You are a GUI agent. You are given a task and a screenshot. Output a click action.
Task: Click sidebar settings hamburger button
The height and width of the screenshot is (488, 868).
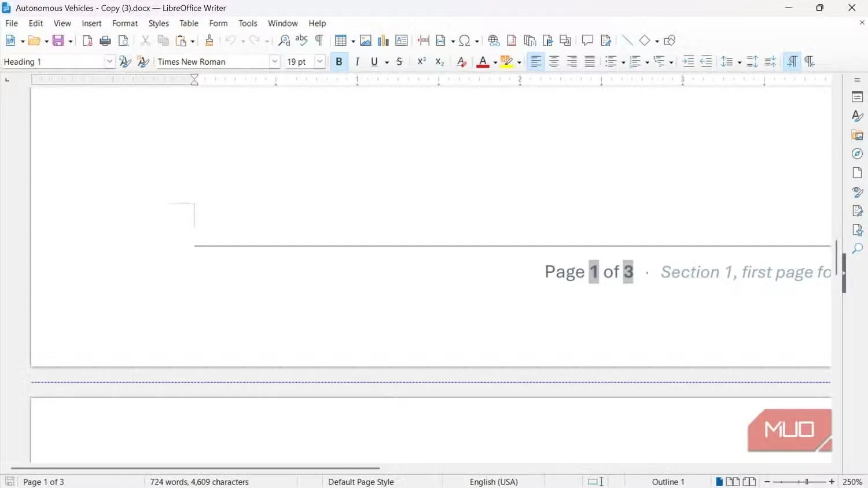click(x=858, y=80)
